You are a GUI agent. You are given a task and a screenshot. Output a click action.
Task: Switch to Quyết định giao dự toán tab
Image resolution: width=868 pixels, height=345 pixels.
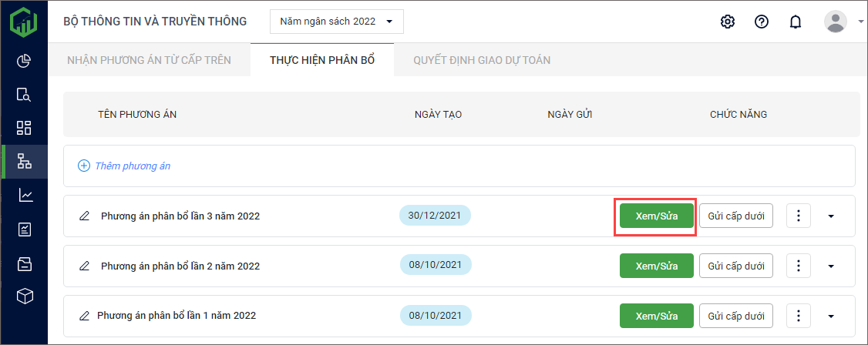[x=482, y=60]
